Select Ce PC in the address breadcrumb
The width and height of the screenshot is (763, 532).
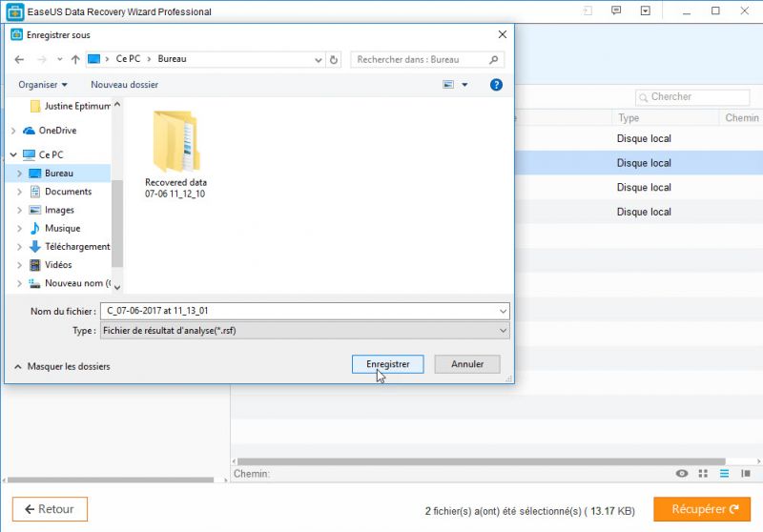(128, 59)
